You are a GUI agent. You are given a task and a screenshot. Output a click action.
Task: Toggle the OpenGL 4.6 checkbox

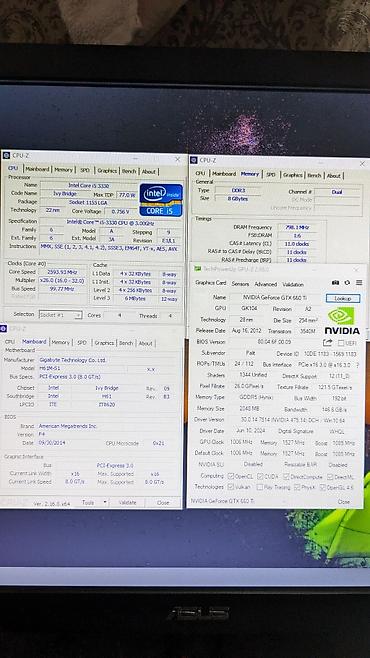pos(322,487)
